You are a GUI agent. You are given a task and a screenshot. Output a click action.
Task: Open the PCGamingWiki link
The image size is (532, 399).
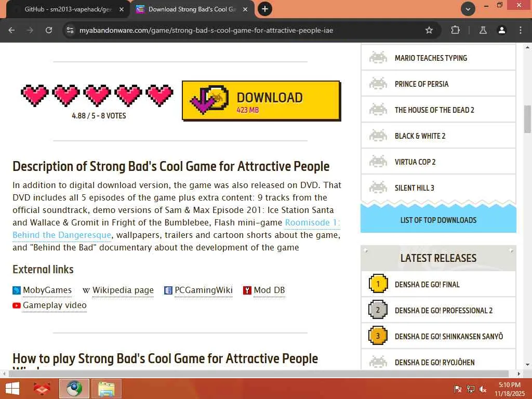click(x=204, y=290)
